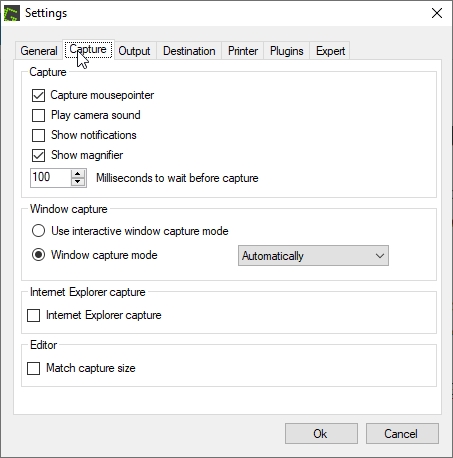Increase milliseconds with the up spinner arrow
The height and width of the screenshot is (458, 453).
point(78,174)
